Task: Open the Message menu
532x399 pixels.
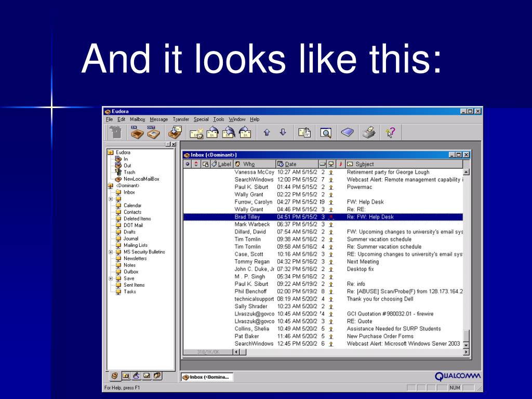Action: 159,119
